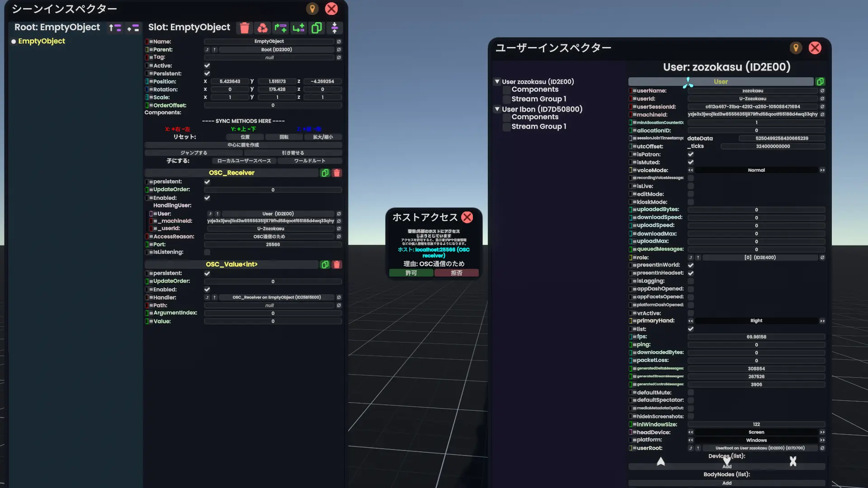The height and width of the screenshot is (488, 868).
Task: Enable the IsListening checkbox on OSC_Receiver
Action: click(207, 252)
